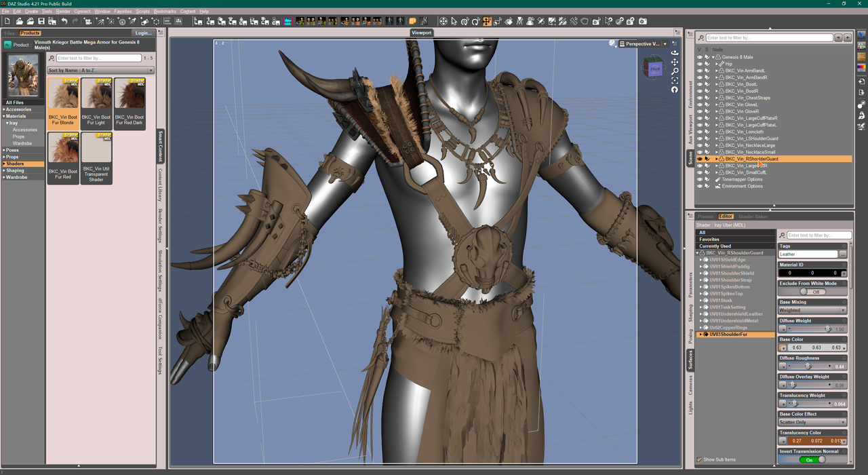Click Diffuse Roughness slider
This screenshot has height=475, width=868.
pos(808,366)
